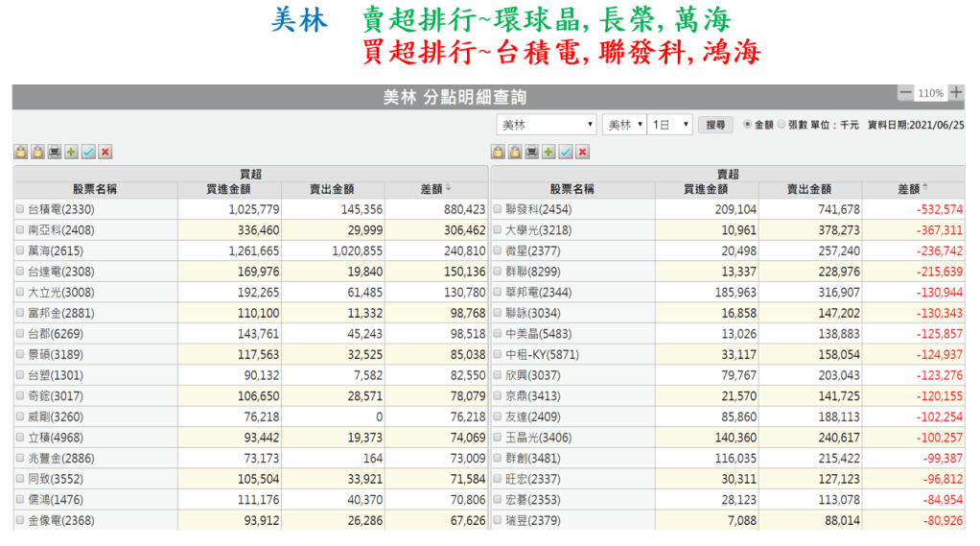Click the blue checkmark icon above the 買超 table
980x546 pixels.
pos(88,152)
